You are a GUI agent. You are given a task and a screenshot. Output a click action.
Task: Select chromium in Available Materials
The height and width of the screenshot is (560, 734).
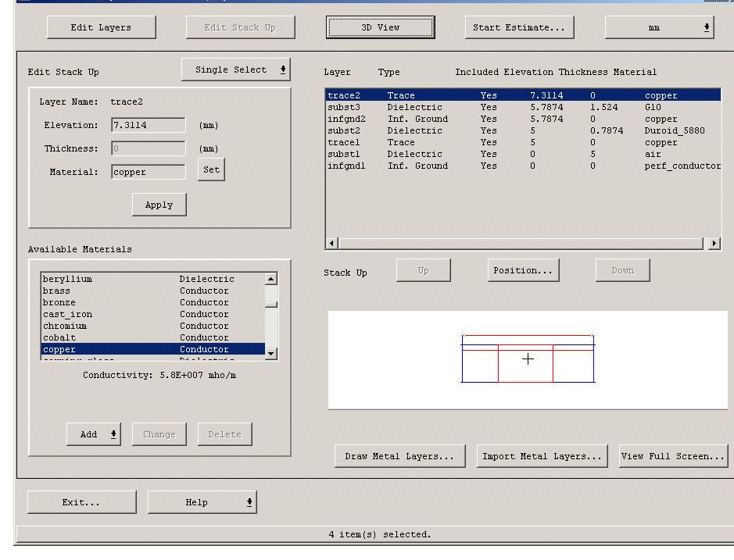[153, 326]
